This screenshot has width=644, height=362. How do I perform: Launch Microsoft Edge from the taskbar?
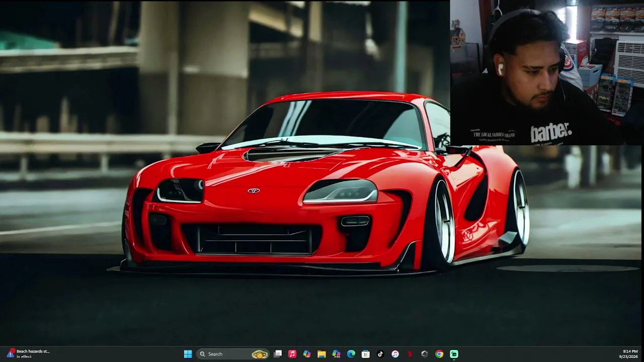coord(351,354)
